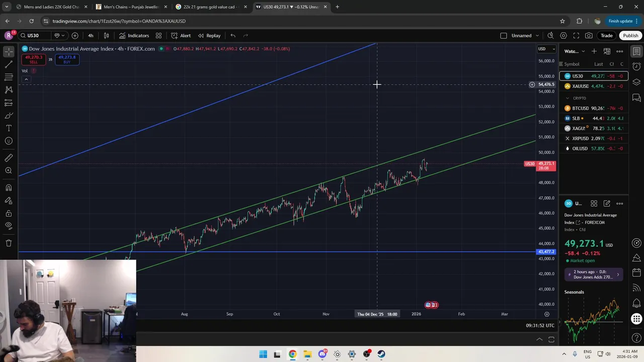
Task: Click the SELL 49,270.3 button
Action: [x=34, y=59]
